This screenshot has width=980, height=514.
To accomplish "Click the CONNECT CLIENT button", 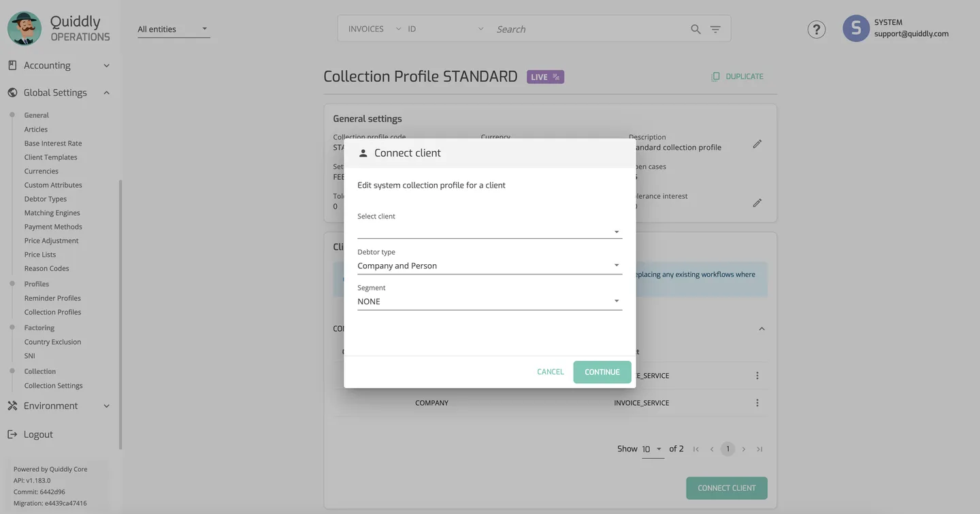I will [726, 488].
